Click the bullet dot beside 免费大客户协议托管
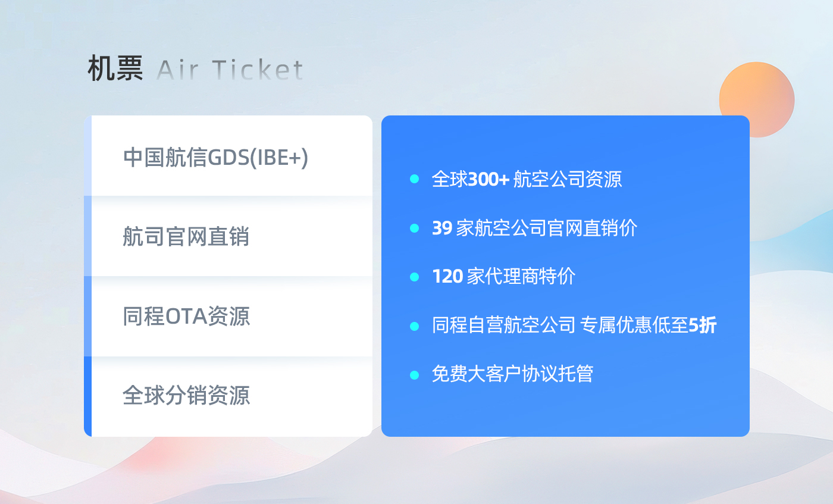Image resolution: width=833 pixels, height=504 pixels. click(x=415, y=374)
